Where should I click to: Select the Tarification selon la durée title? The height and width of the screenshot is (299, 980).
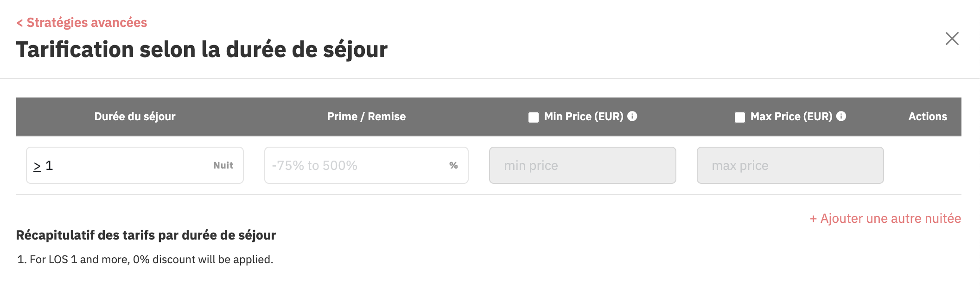tap(202, 50)
